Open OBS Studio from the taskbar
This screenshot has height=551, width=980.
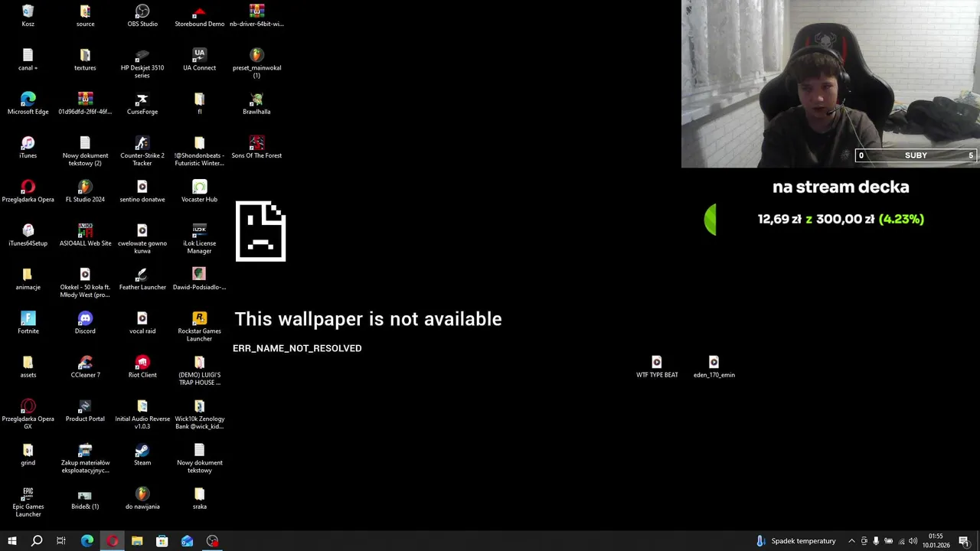point(213,541)
